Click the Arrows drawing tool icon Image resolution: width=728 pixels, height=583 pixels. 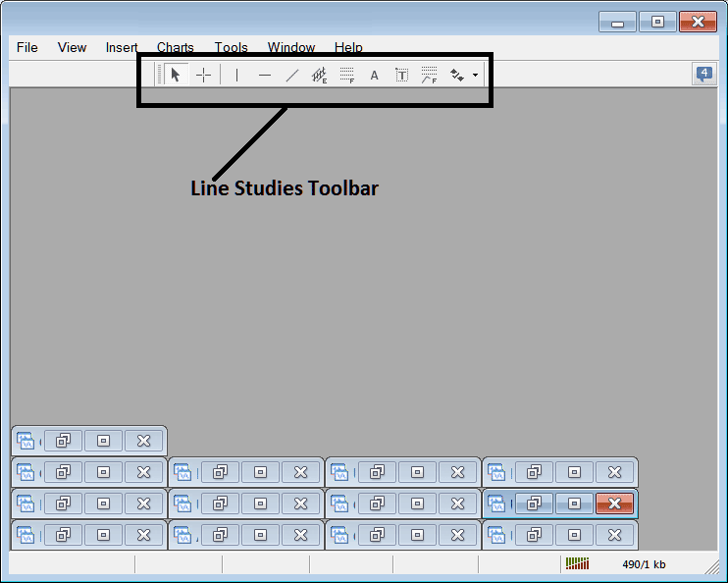point(456,75)
